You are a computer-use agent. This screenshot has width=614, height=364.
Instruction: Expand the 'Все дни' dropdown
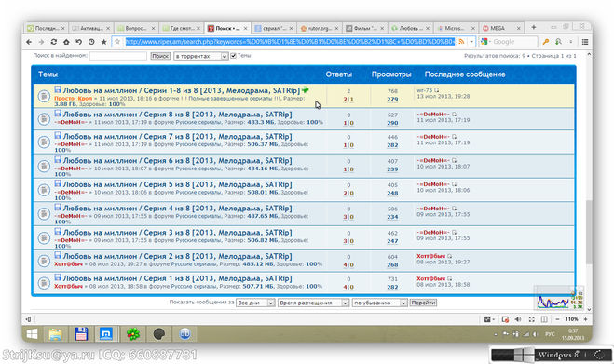click(x=255, y=303)
